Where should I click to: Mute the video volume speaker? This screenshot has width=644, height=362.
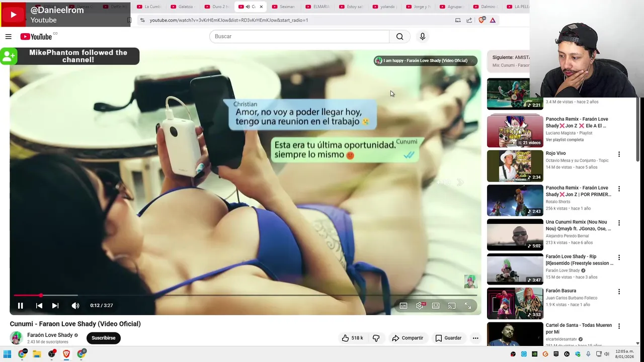coord(75,305)
